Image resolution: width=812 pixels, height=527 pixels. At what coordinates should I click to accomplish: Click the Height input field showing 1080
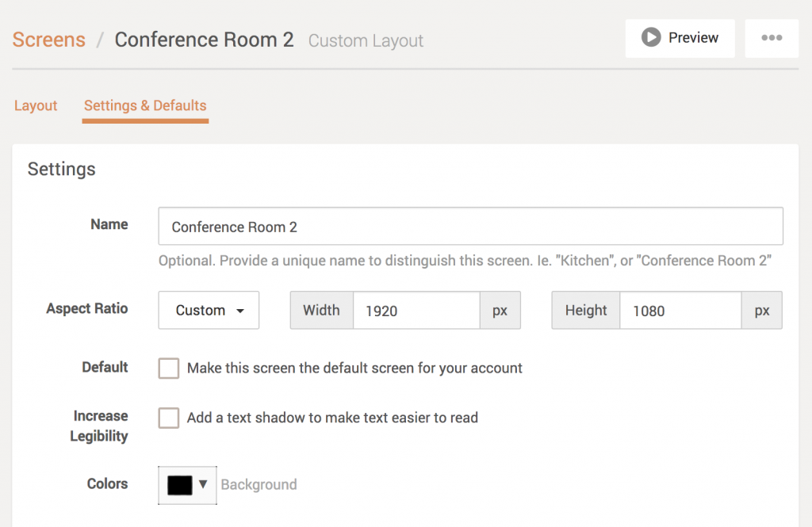(680, 311)
